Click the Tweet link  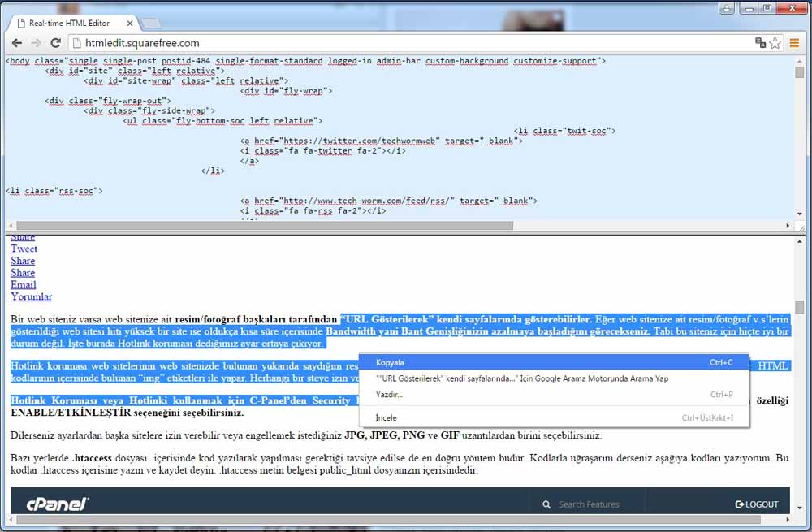24,249
